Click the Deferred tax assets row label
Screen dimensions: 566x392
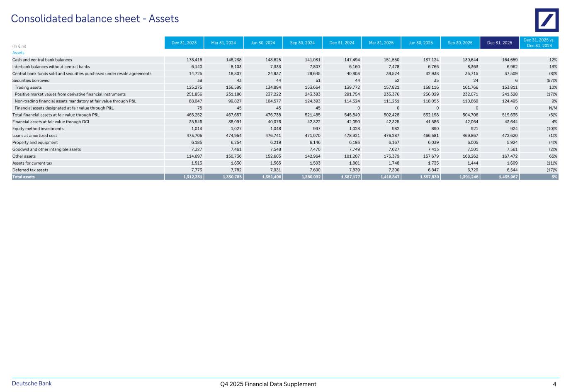click(30, 170)
